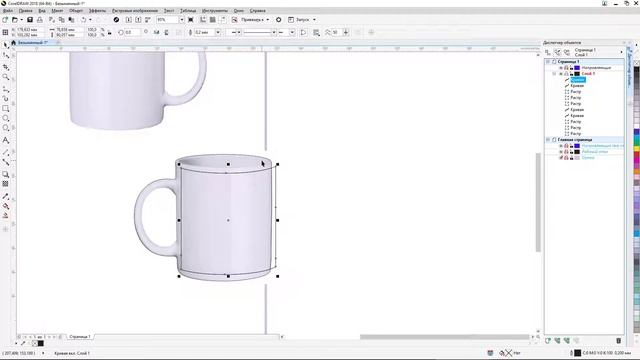640x360 pixels.
Task: Click the Delete icon in Object Manager
Action: pyautogui.click(x=618, y=340)
